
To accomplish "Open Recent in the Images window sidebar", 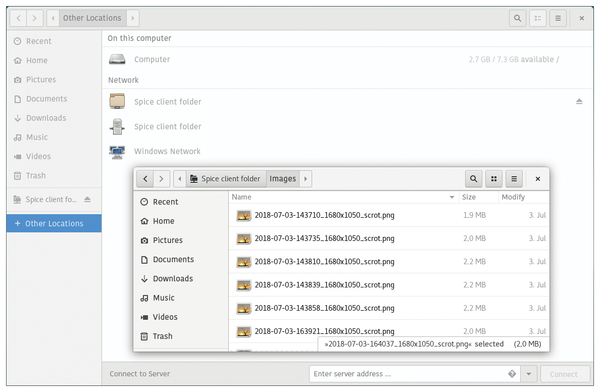I will point(181,202).
